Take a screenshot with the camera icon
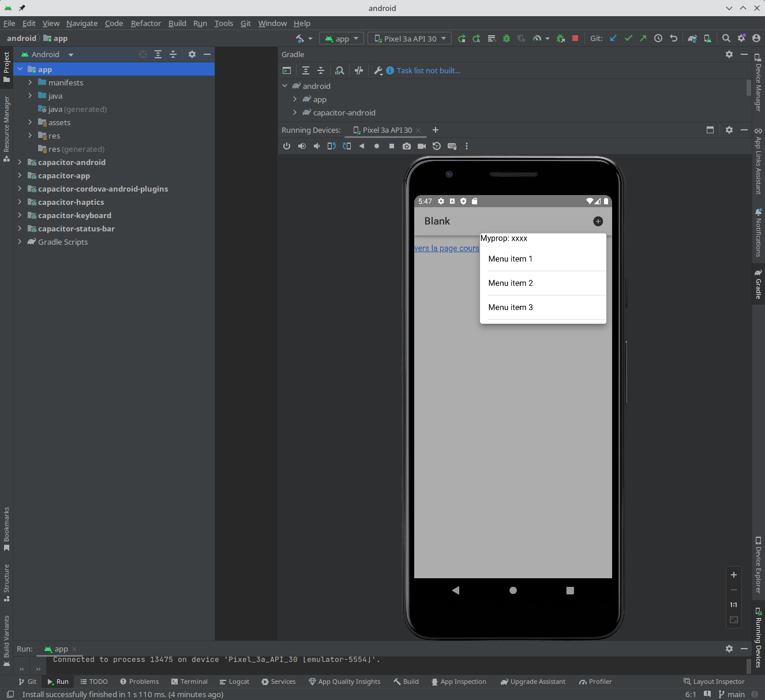This screenshot has height=700, width=765. [407, 146]
